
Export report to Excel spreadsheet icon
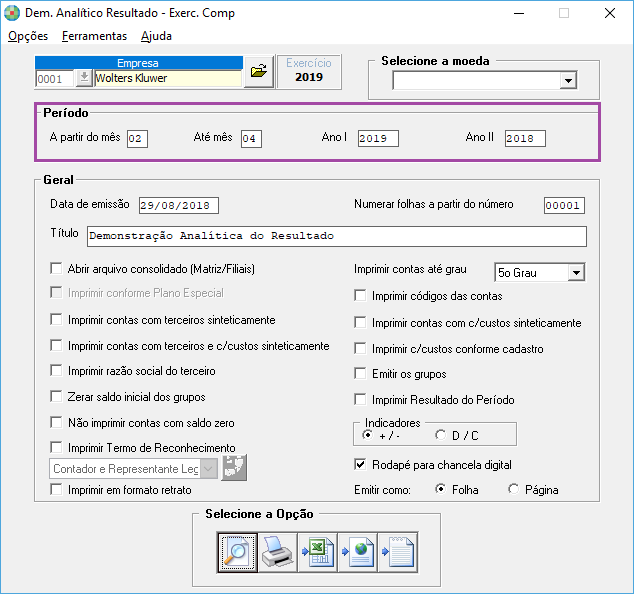click(317, 552)
